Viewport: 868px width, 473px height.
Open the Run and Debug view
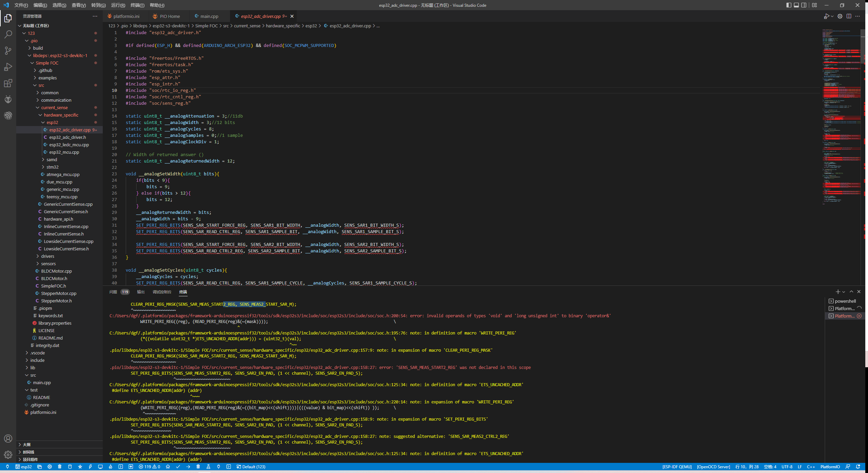(8, 67)
